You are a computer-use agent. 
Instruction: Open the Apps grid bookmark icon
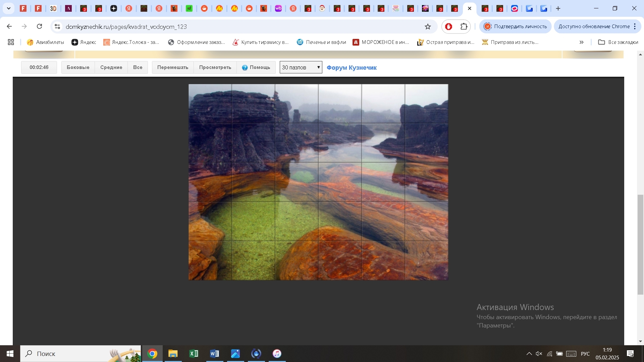click(11, 42)
